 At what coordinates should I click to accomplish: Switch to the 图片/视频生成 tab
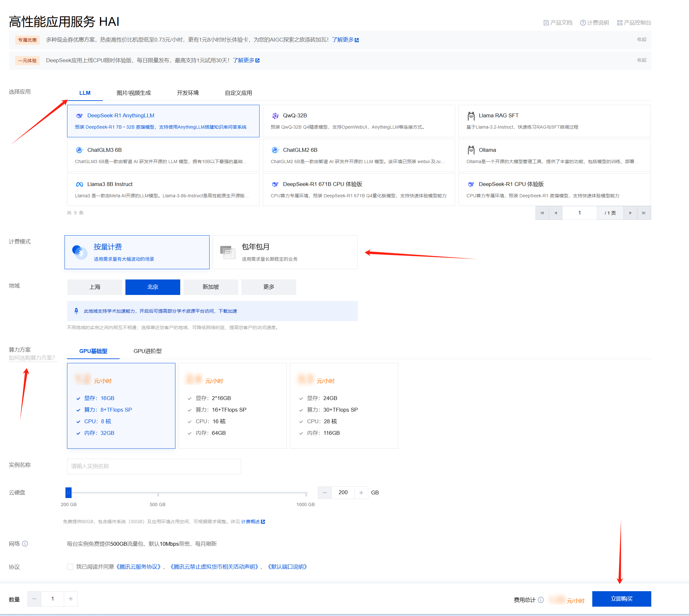(134, 93)
